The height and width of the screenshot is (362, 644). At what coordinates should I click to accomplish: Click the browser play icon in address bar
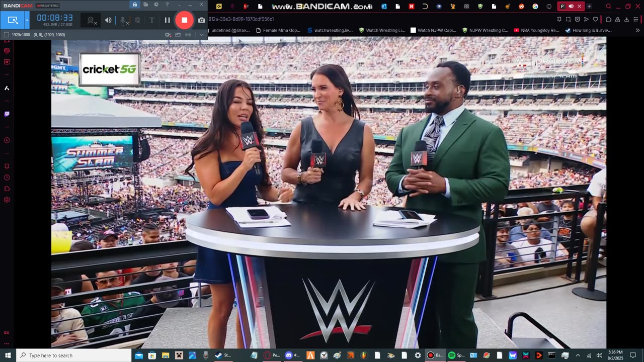[x=586, y=19]
